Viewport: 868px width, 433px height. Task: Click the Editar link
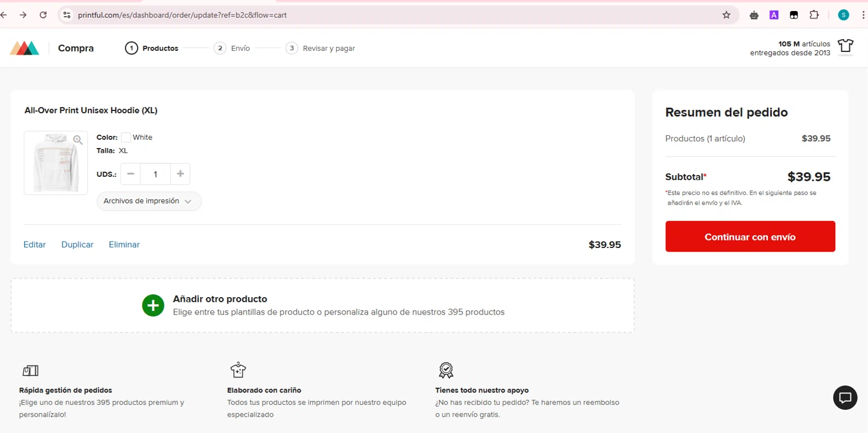coord(35,245)
